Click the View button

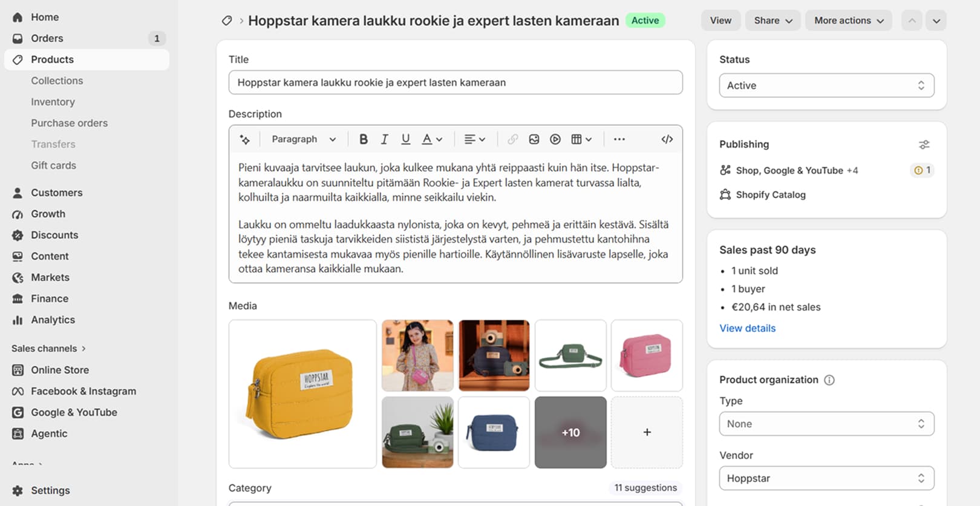(720, 21)
